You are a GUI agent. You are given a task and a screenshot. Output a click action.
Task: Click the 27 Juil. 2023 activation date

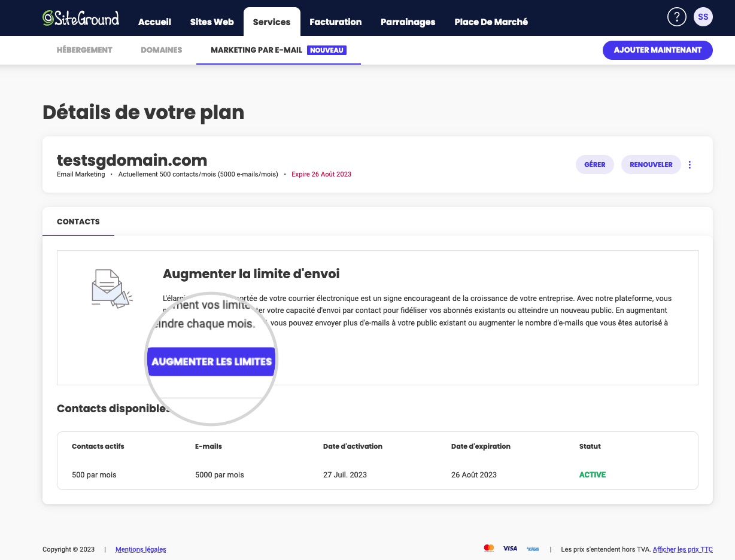click(x=345, y=475)
